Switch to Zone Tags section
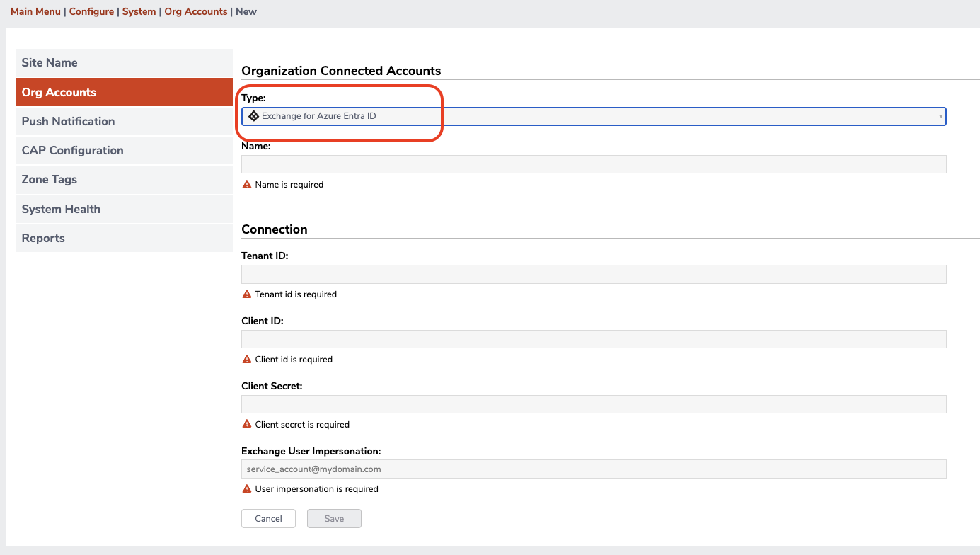The width and height of the screenshot is (980, 555). [124, 179]
